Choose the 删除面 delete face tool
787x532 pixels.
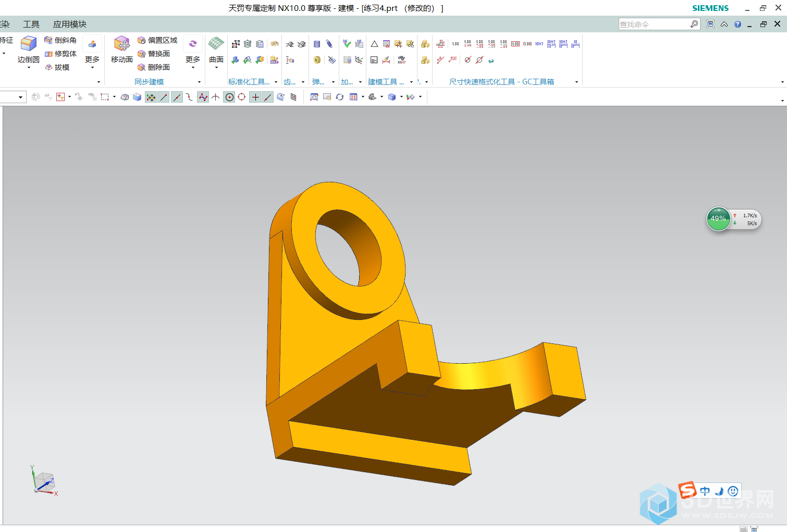pos(154,67)
